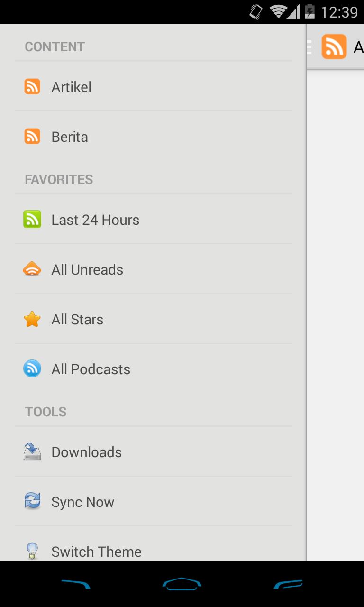Show Last 24 Hours articles
The image size is (364, 607).
pyautogui.click(x=95, y=220)
